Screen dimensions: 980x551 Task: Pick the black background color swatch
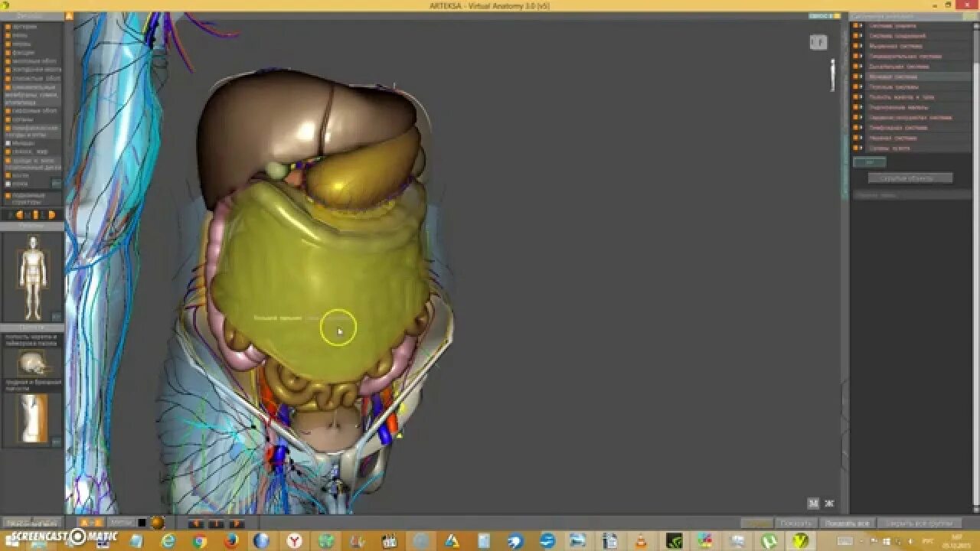point(142,523)
